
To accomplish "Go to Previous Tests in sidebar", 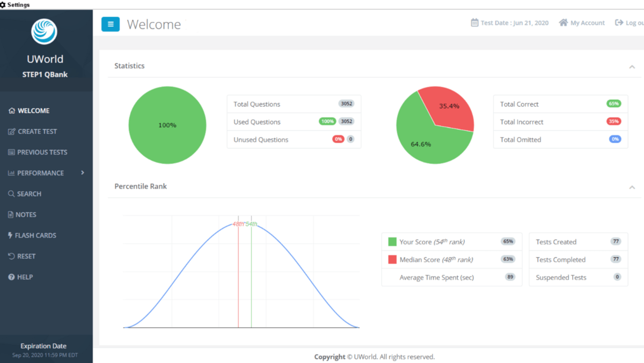I will [38, 152].
